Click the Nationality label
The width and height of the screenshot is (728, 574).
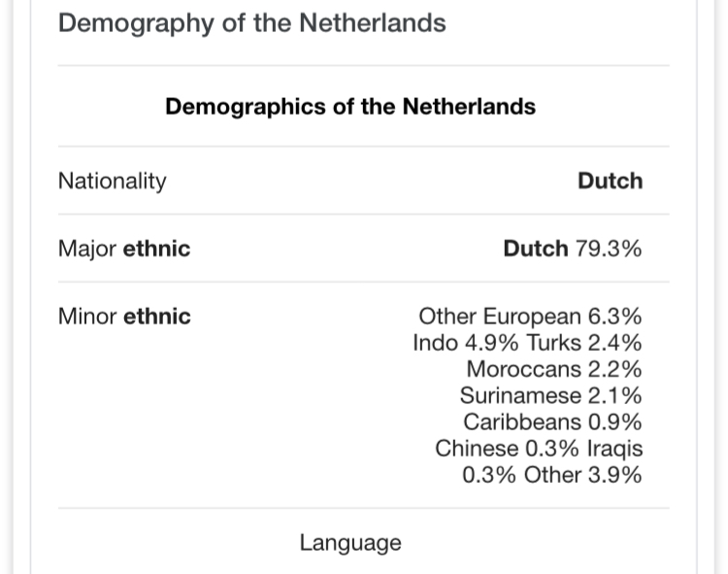tap(112, 181)
